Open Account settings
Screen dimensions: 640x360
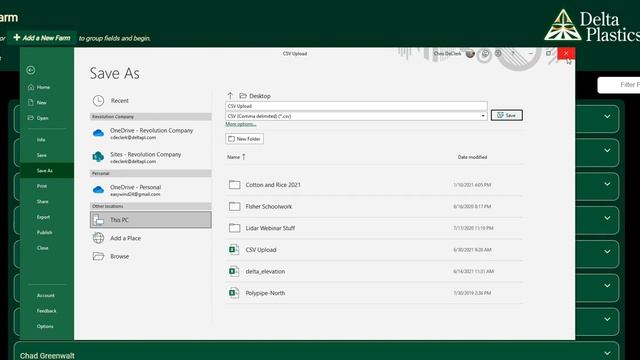pyautogui.click(x=46, y=296)
